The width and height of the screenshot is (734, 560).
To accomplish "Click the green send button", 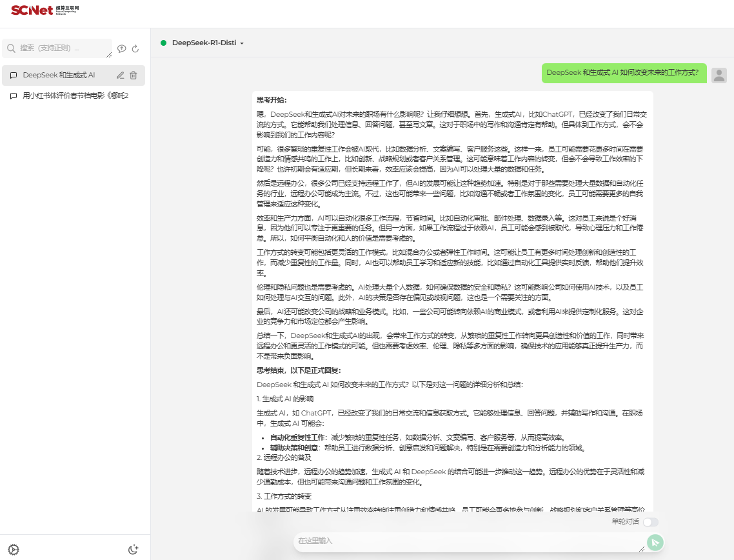I will tap(655, 543).
